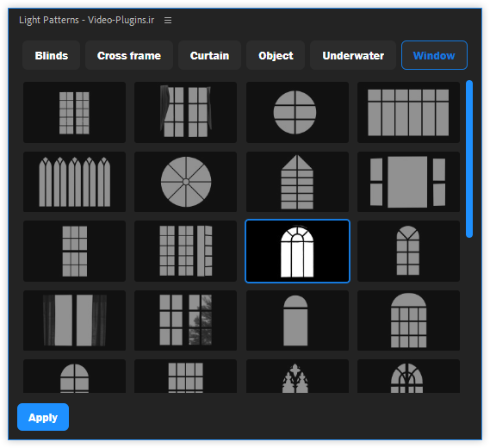Switch to the Blinds category
This screenshot has height=448, width=490.
pos(52,55)
